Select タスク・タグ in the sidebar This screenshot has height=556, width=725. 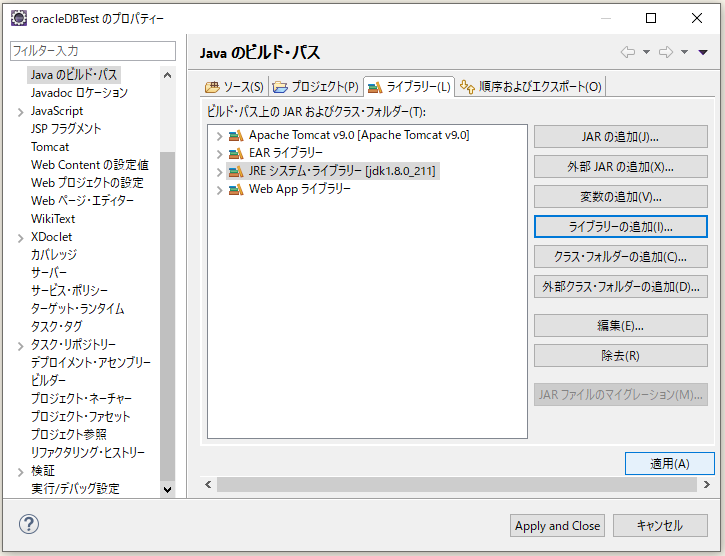coord(56,327)
